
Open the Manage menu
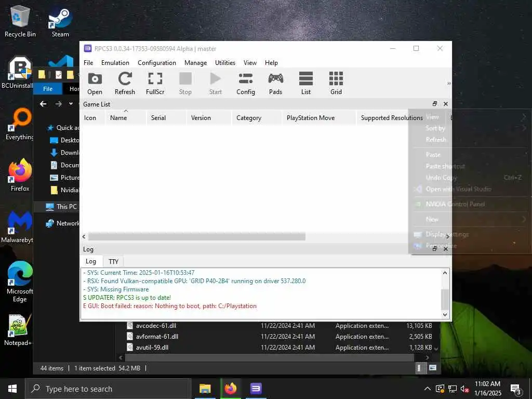tap(195, 63)
